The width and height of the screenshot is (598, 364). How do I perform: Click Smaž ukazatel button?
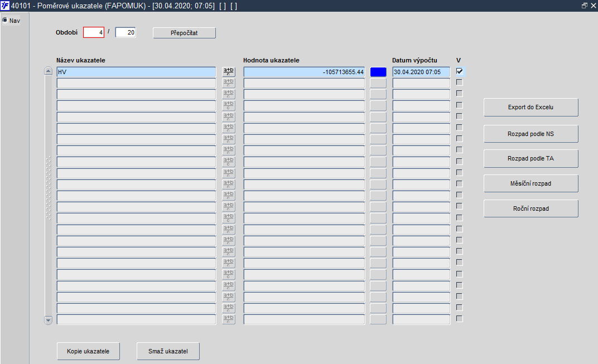pyautogui.click(x=168, y=351)
